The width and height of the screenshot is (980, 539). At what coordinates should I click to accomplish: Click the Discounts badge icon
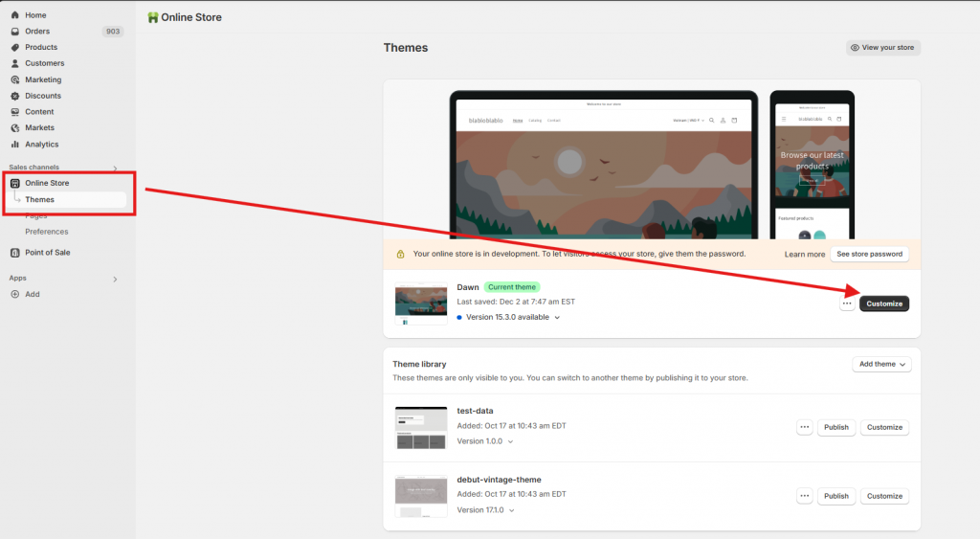tap(15, 96)
